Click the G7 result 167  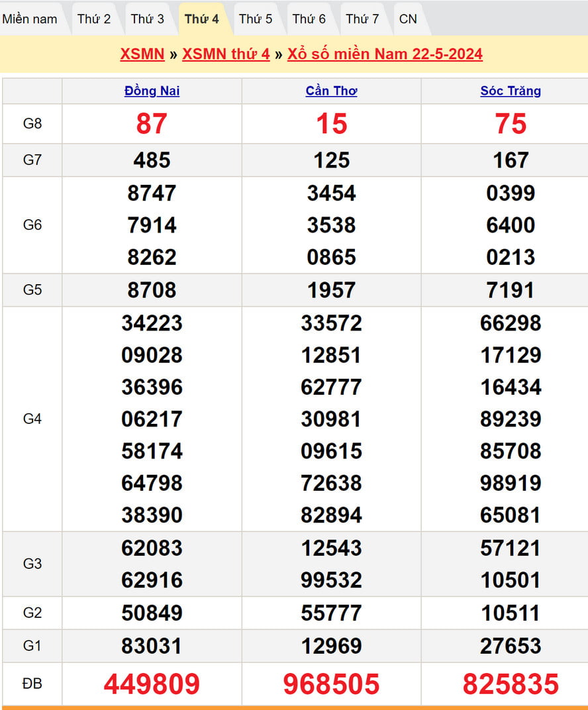click(x=511, y=160)
